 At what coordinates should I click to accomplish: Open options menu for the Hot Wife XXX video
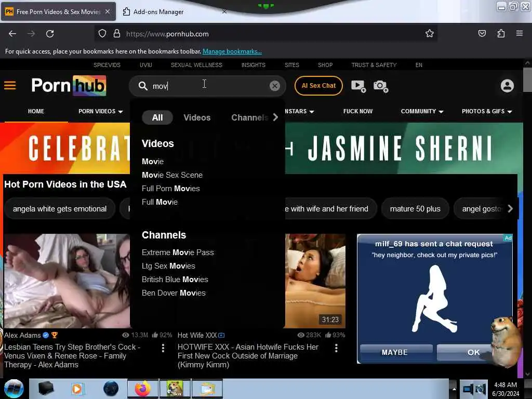336,348
